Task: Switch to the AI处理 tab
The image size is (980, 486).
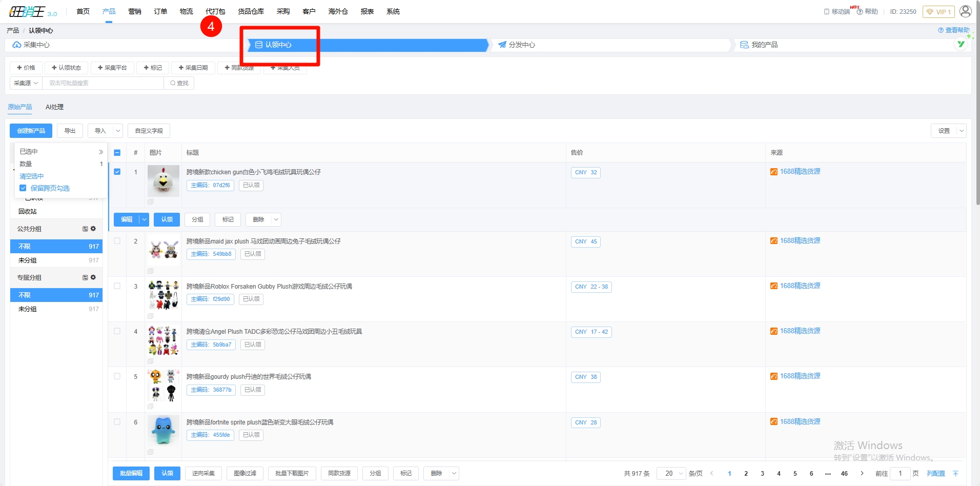Action: (54, 107)
